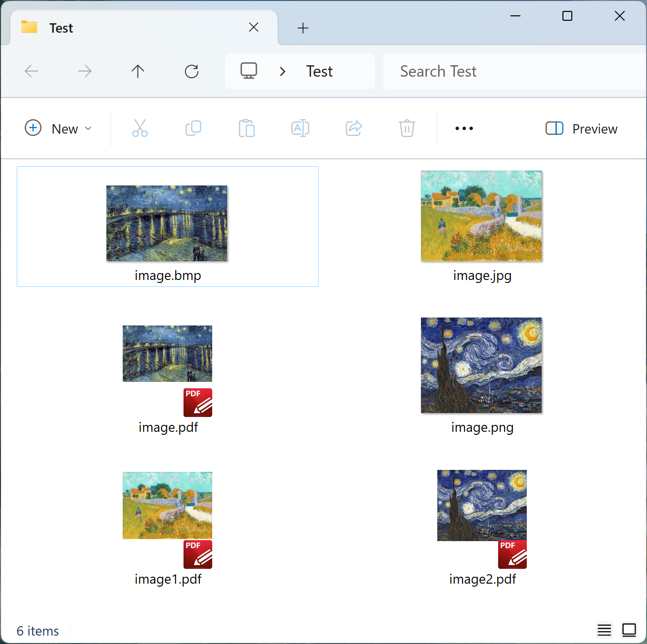Refresh the Test folder view
Image resolution: width=647 pixels, height=644 pixels.
point(191,71)
